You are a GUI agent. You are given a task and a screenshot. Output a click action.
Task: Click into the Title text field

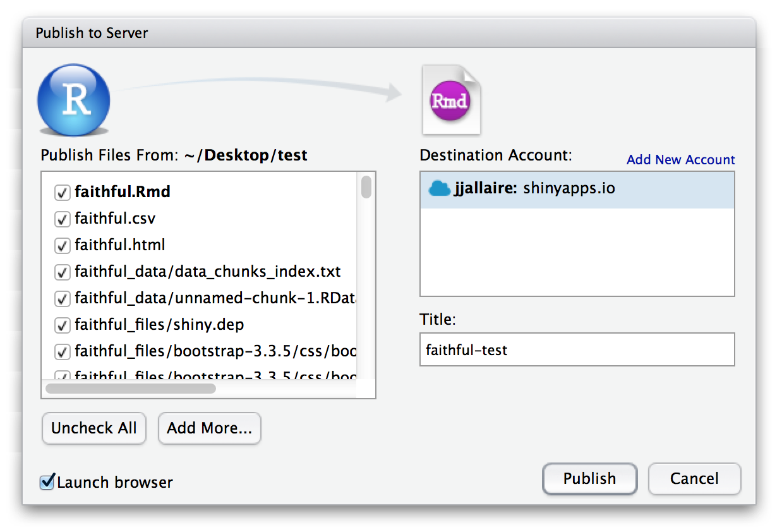[577, 349]
